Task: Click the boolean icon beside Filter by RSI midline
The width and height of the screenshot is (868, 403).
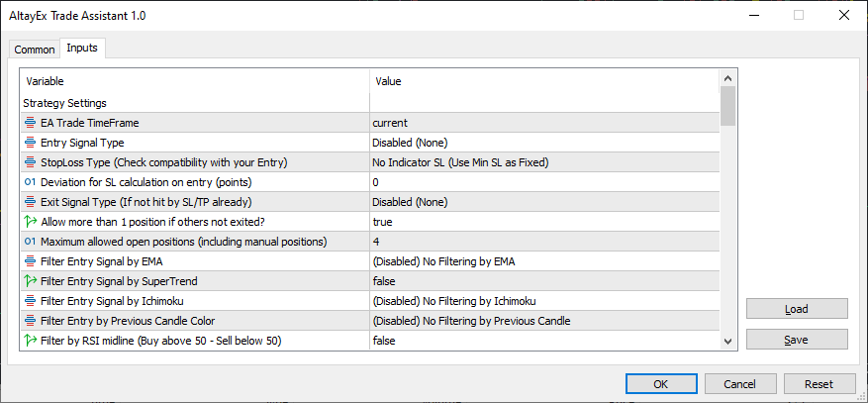Action: pyautogui.click(x=31, y=341)
